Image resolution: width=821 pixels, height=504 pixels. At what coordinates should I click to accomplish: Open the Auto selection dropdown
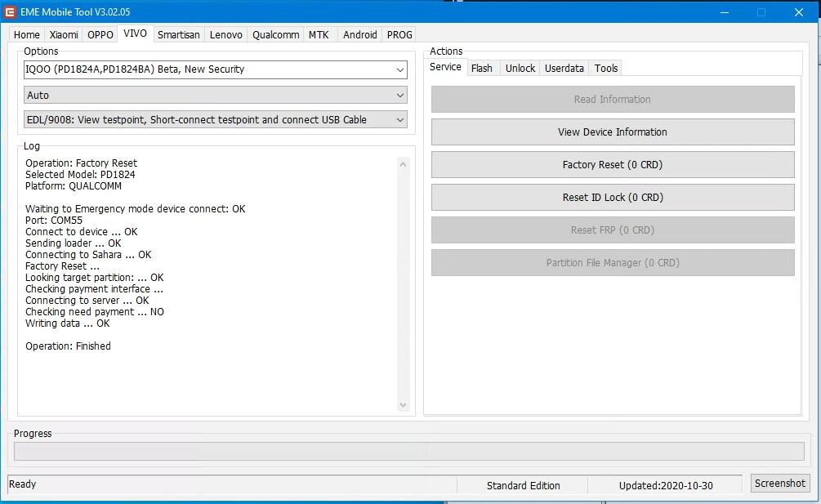[215, 96]
